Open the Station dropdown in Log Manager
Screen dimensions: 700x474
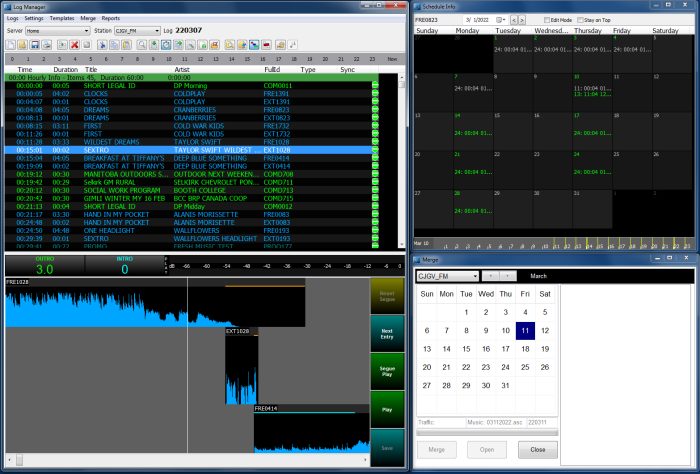pyautogui.click(x=137, y=31)
